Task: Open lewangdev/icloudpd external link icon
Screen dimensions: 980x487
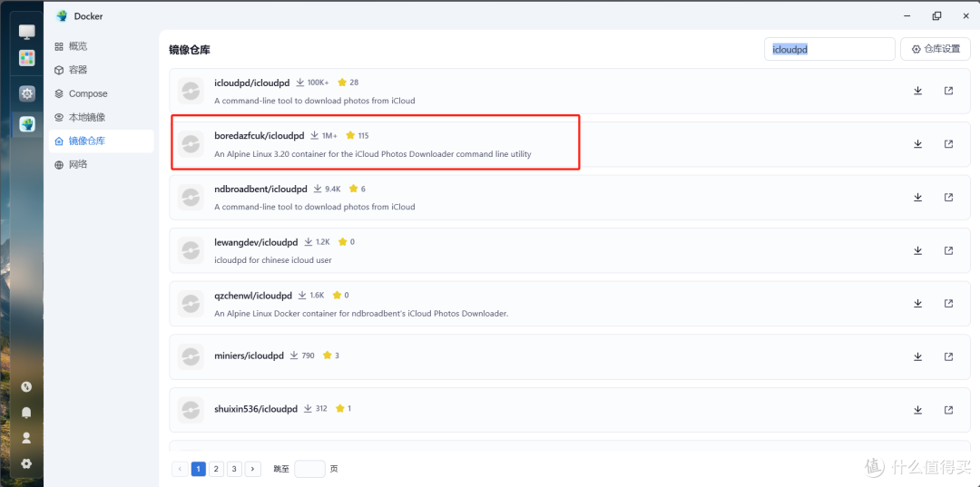Action: click(x=948, y=249)
